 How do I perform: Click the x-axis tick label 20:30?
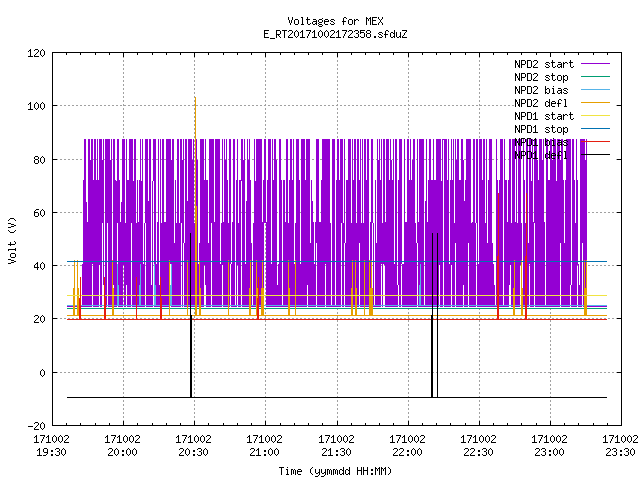193,452
